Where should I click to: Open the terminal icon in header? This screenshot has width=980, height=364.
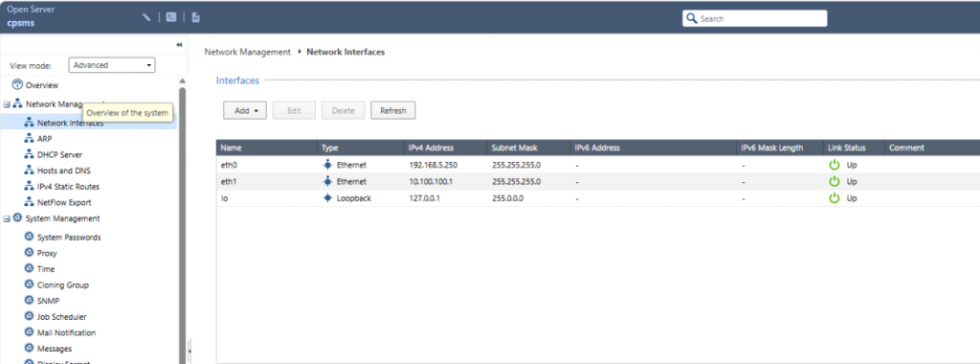coord(170,17)
